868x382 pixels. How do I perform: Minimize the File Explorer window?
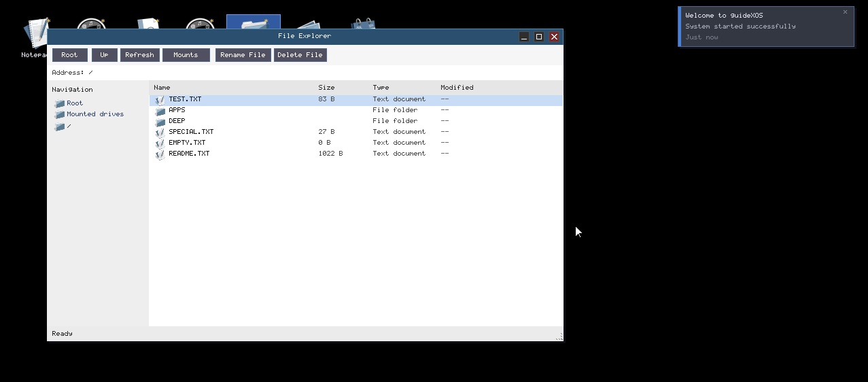point(524,37)
